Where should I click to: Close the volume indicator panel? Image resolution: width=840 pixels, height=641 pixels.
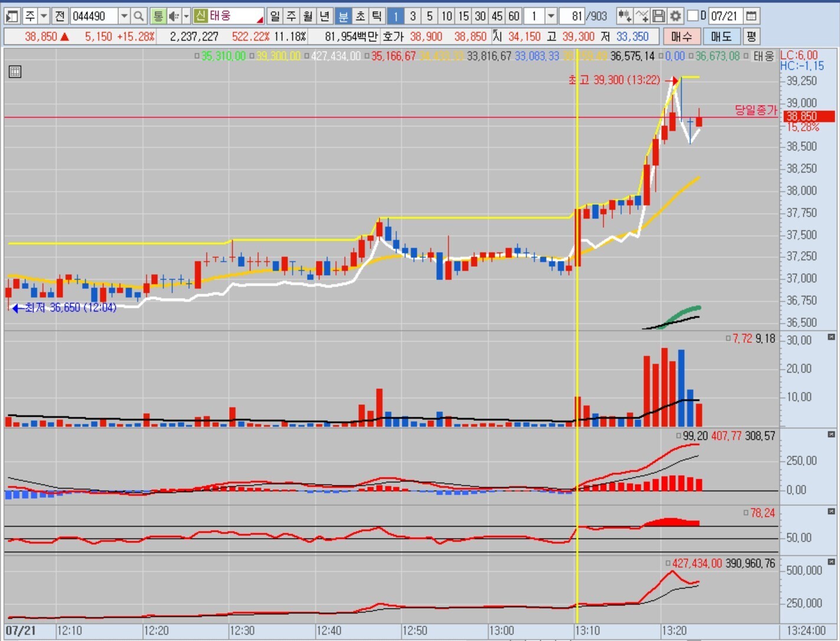click(831, 337)
